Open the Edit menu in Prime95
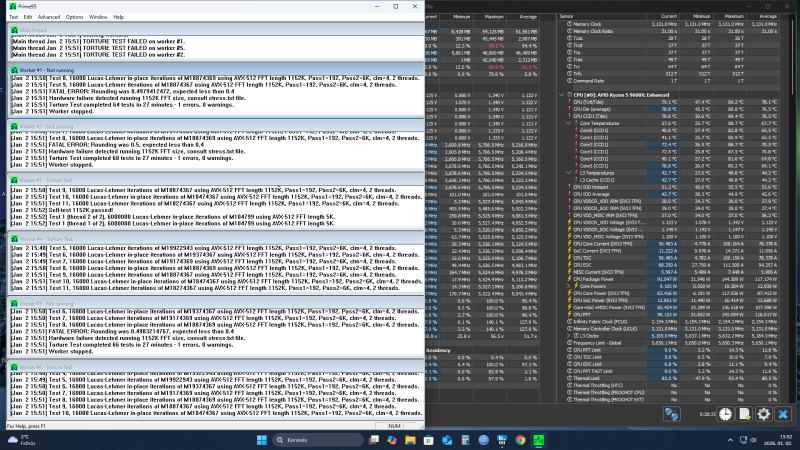Image resolution: width=800 pixels, height=450 pixels. [x=28, y=17]
